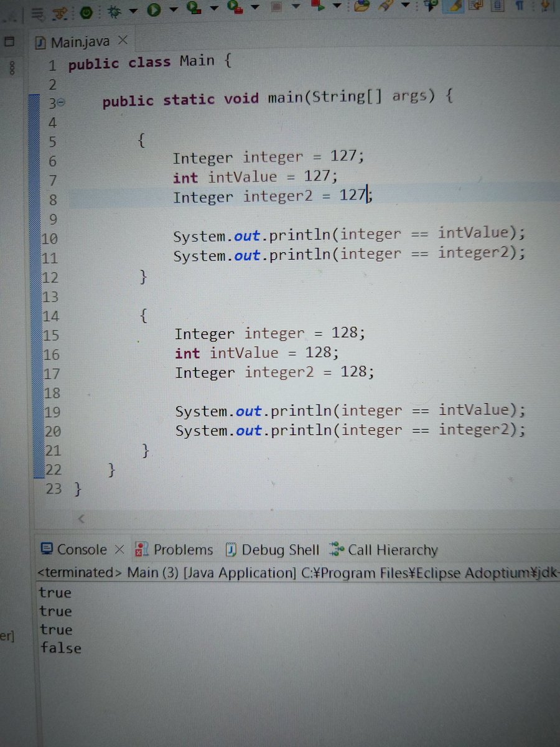Click println(integer == intValue) on line 10
This screenshot has width=560, height=747.
[x=350, y=235]
